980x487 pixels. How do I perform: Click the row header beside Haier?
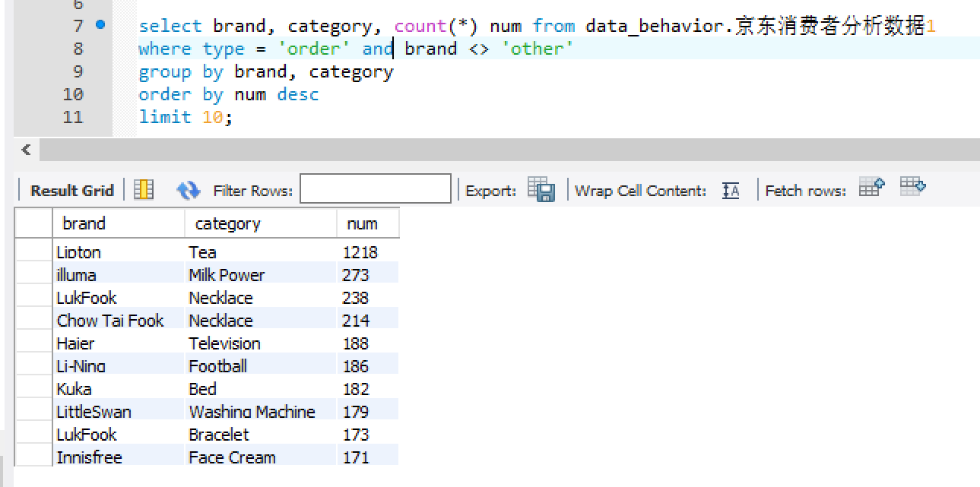pos(33,343)
